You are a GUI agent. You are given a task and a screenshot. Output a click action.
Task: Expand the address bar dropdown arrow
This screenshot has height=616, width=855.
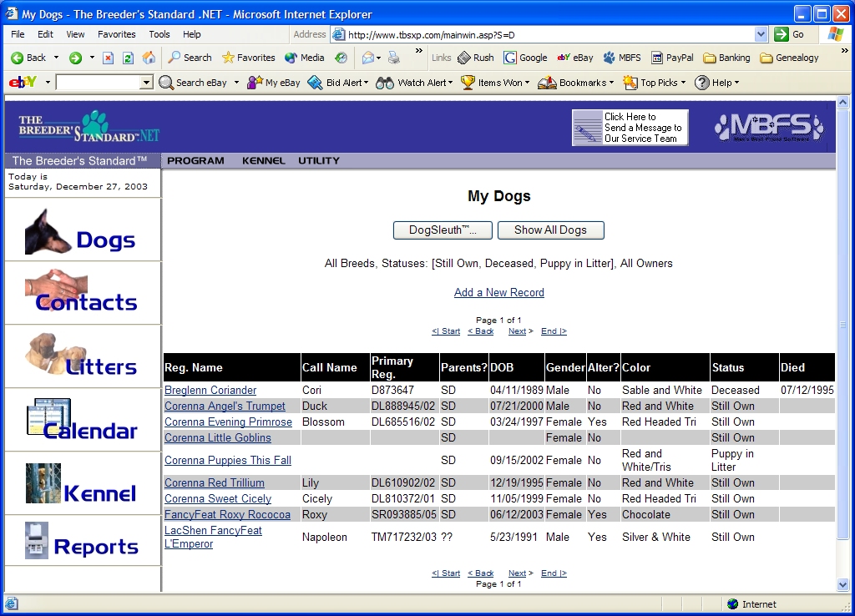[x=761, y=34]
